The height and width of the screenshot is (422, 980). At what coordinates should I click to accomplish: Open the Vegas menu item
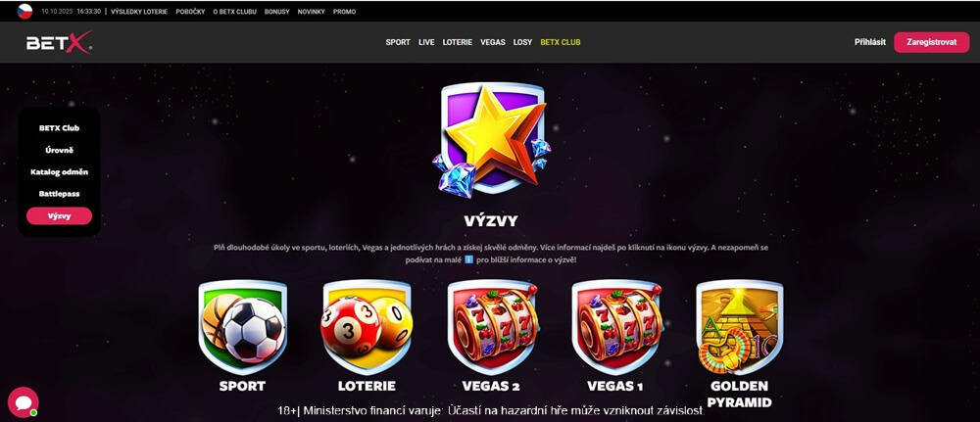493,42
